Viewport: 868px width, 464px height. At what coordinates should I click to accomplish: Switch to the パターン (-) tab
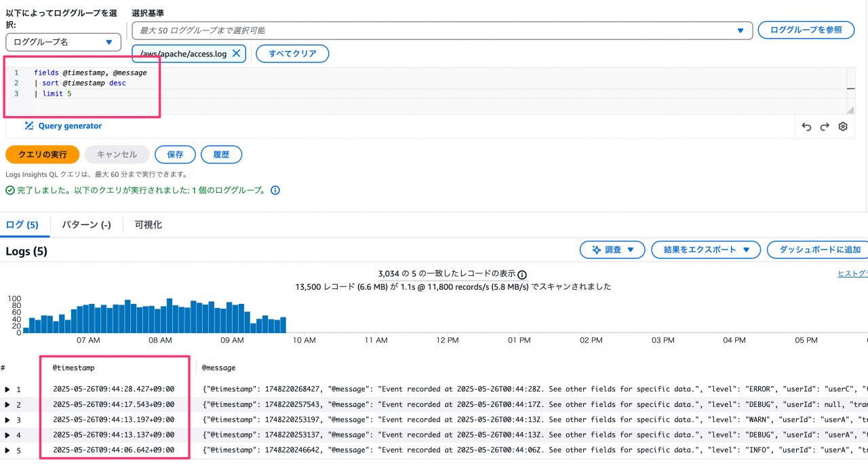pos(86,225)
